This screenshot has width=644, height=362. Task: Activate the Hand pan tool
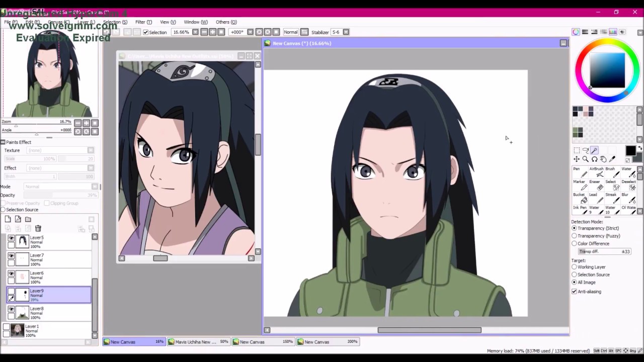tap(603, 159)
